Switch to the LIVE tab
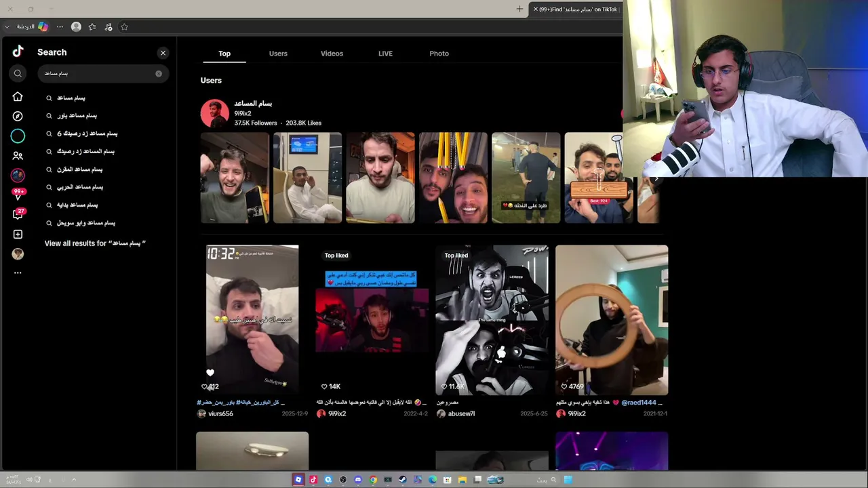Viewport: 868px width, 488px height. pos(385,54)
